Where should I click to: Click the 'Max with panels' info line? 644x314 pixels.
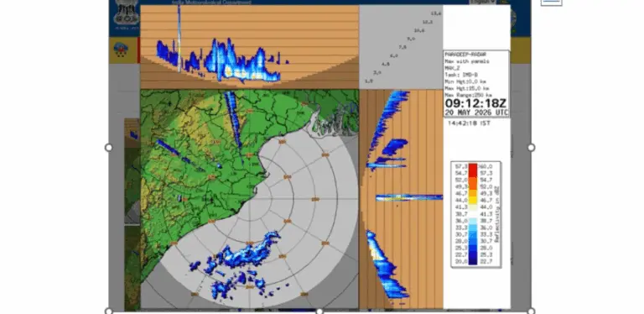(466, 61)
